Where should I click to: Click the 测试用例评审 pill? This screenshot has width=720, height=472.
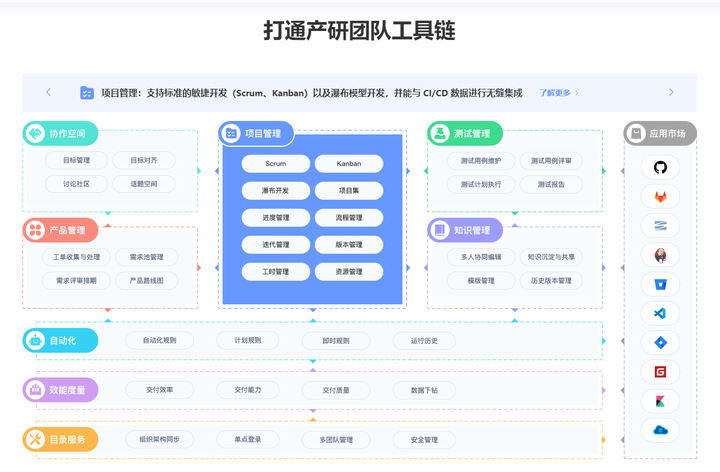(x=551, y=161)
